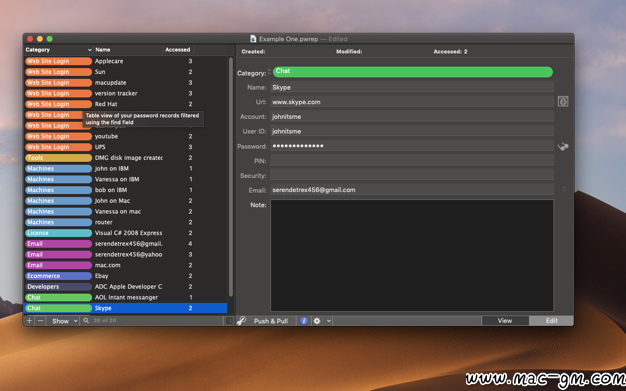626x391 pixels.
Task: Expand the arrow next to the gear icon
Action: (329, 321)
